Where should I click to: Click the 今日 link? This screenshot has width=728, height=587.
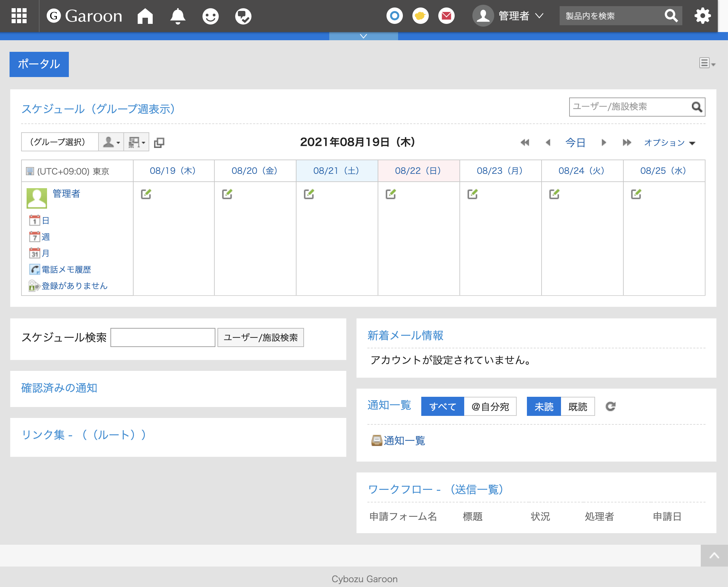[x=575, y=142]
